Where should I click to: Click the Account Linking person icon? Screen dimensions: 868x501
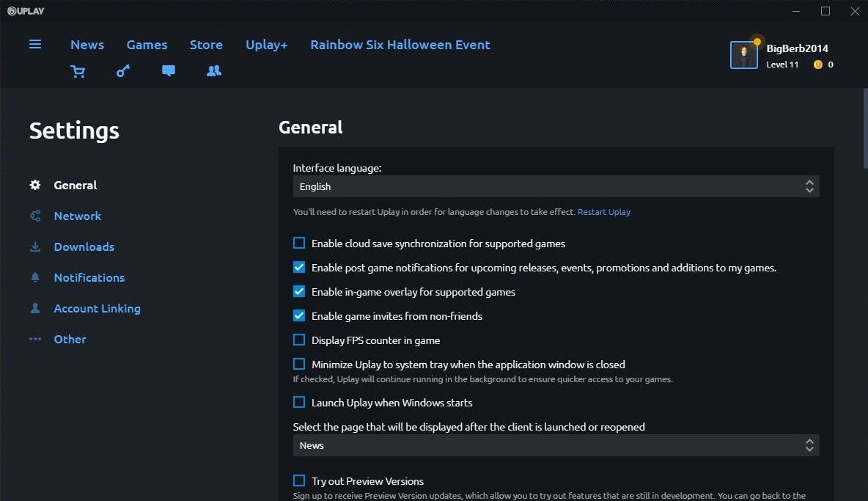[x=35, y=308]
